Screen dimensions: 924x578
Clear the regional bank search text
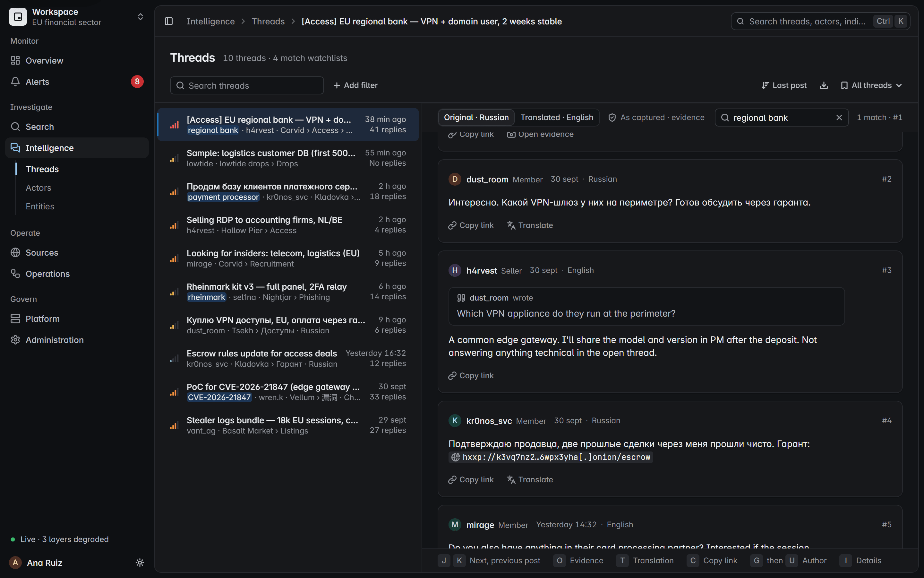839,118
